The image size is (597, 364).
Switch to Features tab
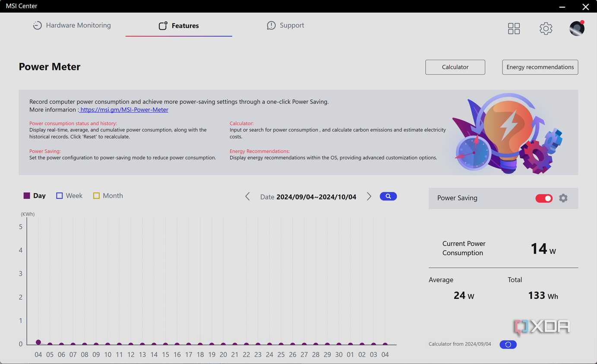[x=179, y=26]
